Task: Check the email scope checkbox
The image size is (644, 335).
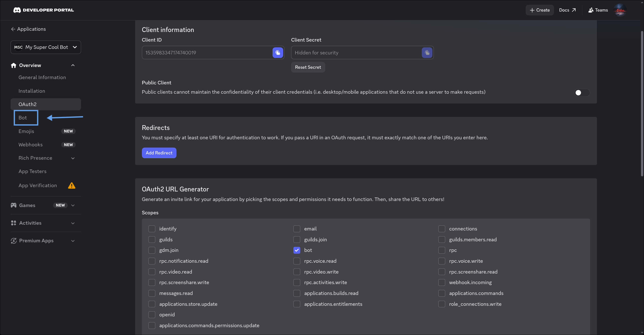Action: [x=297, y=229]
